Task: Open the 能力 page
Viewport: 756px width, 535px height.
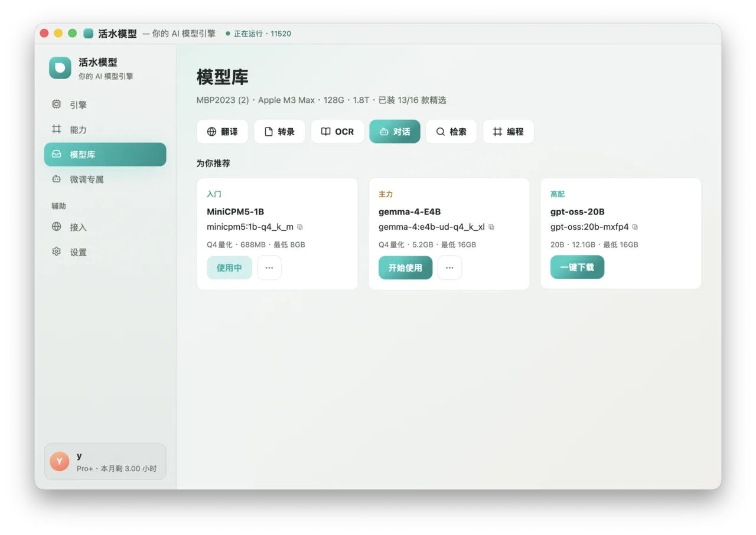Action: (x=105, y=129)
